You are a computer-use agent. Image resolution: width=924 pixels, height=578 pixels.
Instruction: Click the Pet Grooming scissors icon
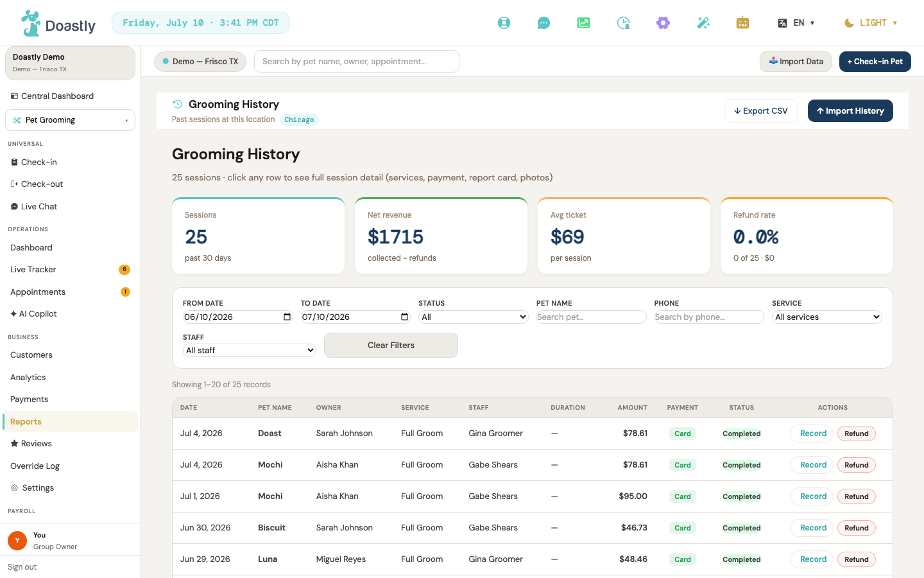[17, 120]
